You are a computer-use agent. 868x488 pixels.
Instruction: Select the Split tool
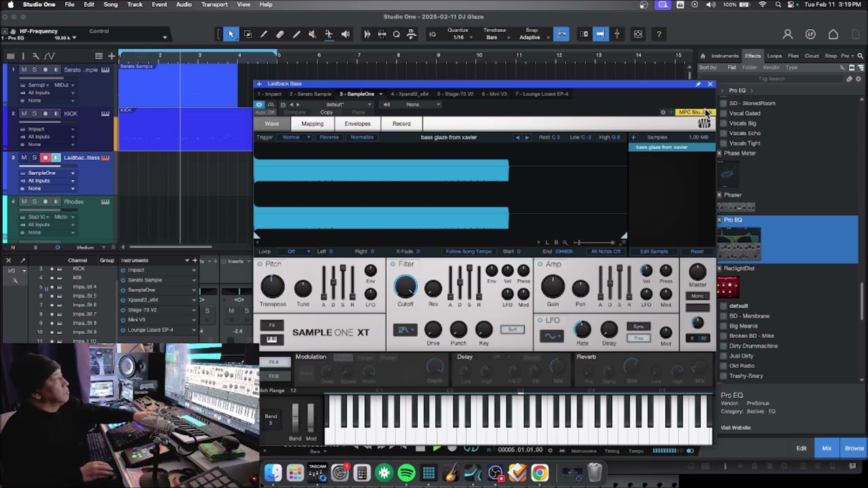click(x=264, y=34)
